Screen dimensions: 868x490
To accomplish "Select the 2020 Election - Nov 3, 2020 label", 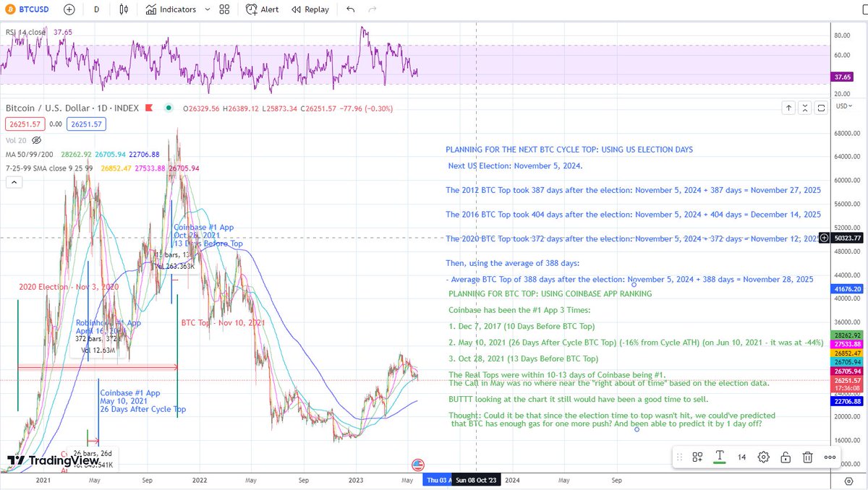I will coord(68,287).
